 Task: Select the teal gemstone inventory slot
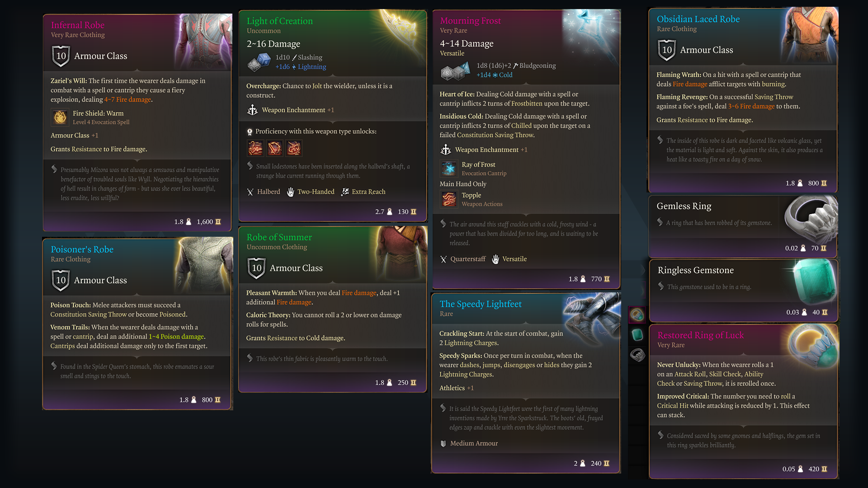(x=637, y=335)
